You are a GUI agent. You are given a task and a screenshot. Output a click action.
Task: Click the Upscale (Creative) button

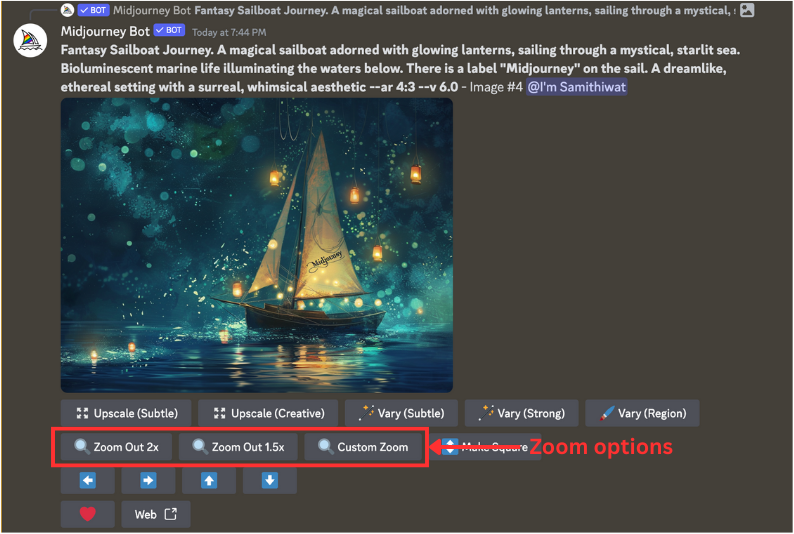click(x=268, y=413)
